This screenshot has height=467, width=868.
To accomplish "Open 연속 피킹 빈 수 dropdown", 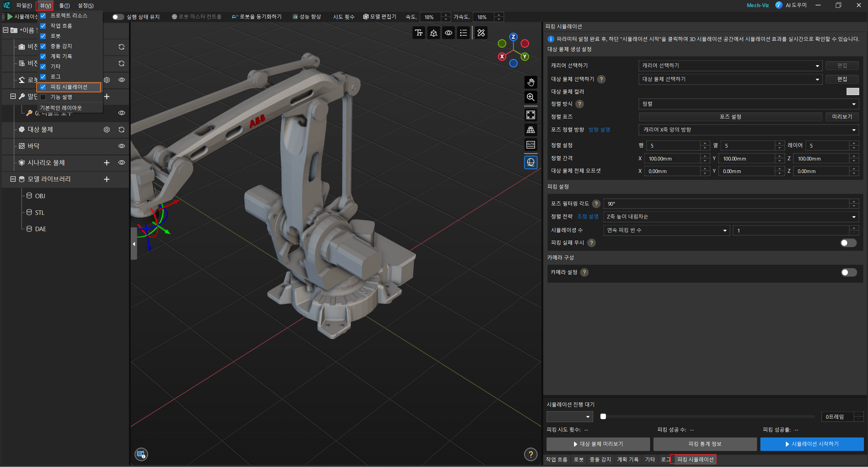I will click(666, 230).
